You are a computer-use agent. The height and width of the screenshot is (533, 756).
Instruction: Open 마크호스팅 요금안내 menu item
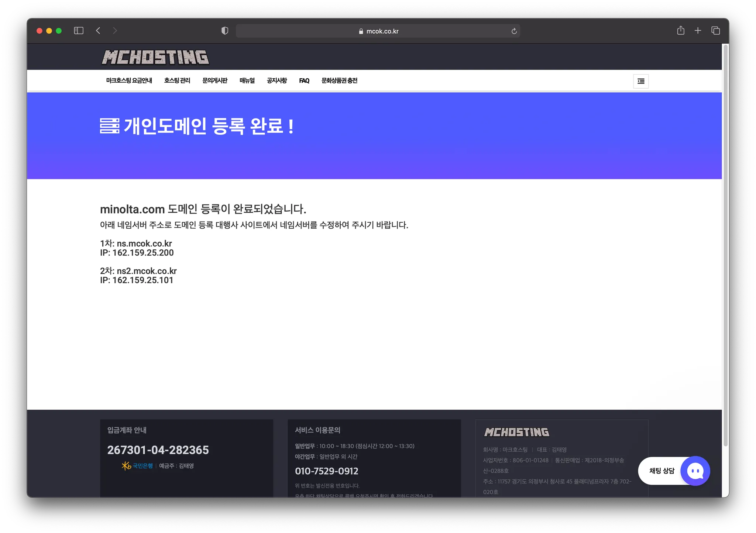pos(129,81)
